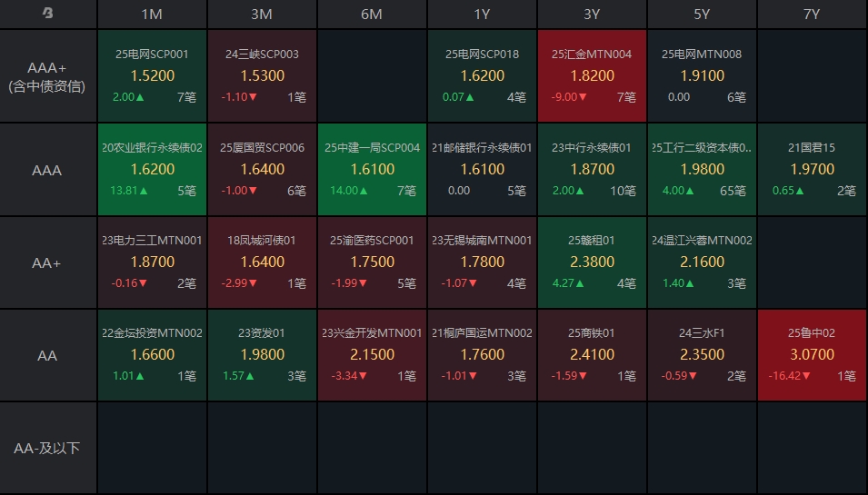This screenshot has height=495, width=868.
Task: Click the 3.0700 yield value
Action: point(812,354)
